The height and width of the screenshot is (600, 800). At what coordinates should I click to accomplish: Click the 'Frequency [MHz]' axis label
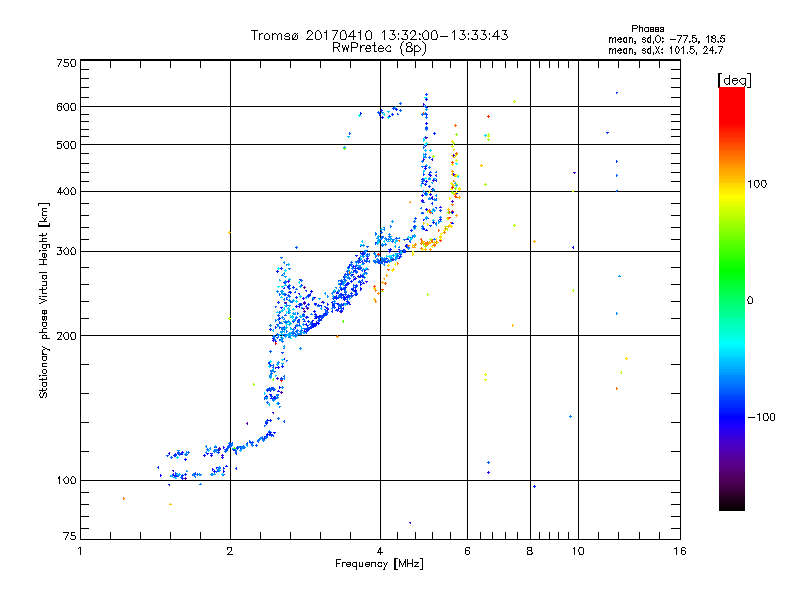(379, 564)
